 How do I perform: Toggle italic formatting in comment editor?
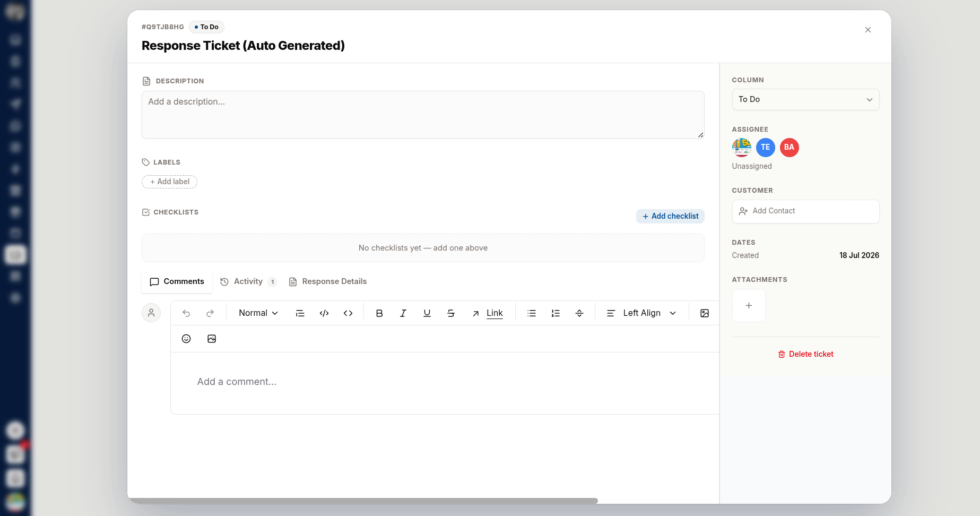tap(403, 313)
